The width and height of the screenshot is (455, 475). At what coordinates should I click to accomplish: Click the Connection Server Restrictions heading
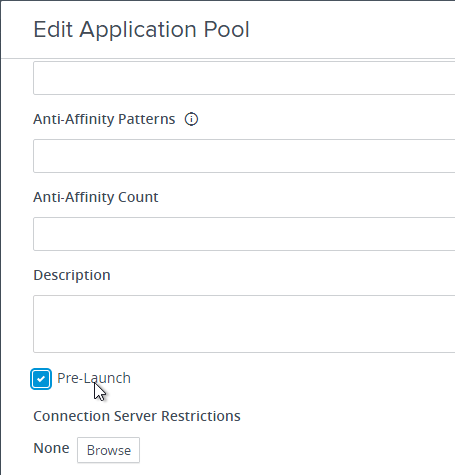[x=137, y=416]
